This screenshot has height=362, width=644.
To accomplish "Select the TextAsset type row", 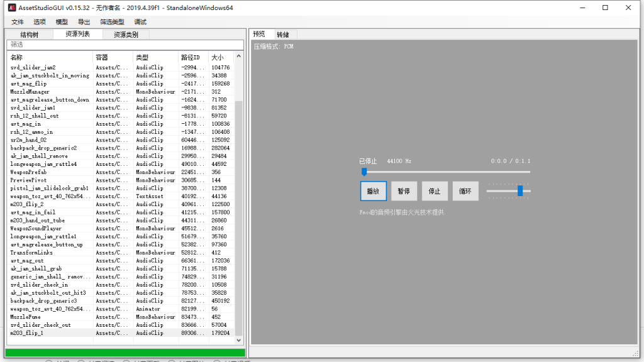I will pos(121,196).
